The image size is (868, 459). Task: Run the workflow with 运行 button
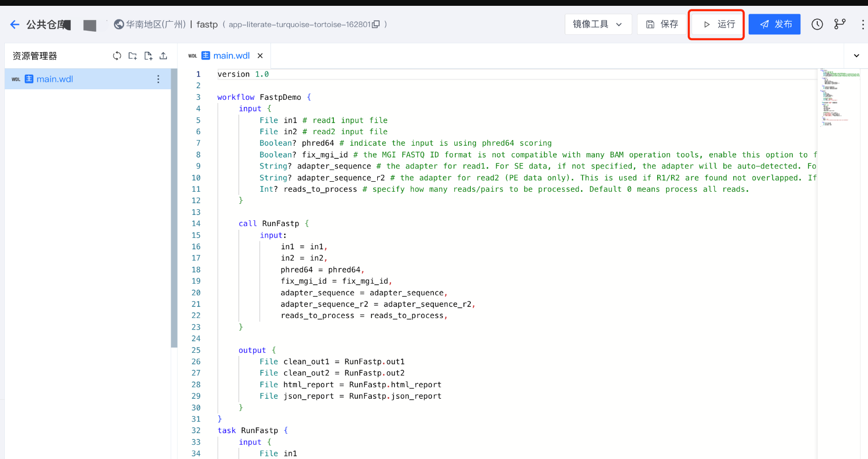click(716, 24)
